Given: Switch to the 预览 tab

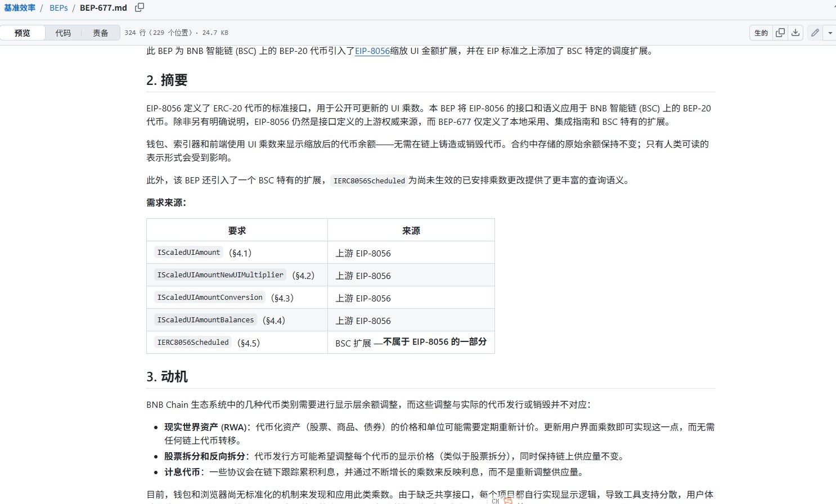Looking at the screenshot, I should click(23, 33).
